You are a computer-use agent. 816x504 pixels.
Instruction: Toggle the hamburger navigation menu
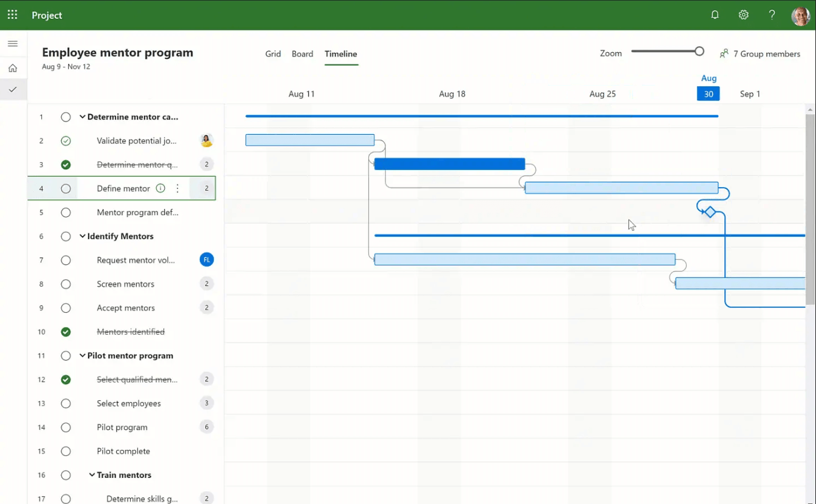pos(13,44)
